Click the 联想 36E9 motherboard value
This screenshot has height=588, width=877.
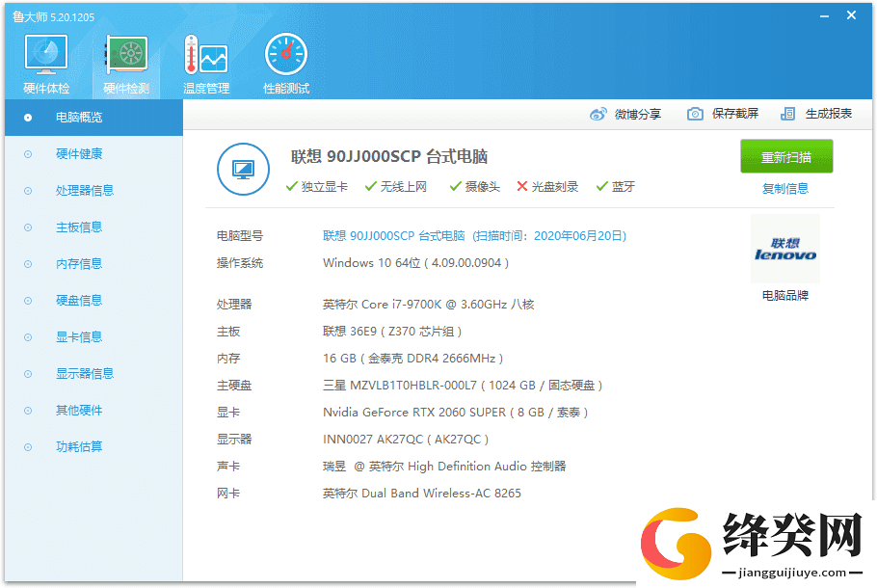coord(392,332)
